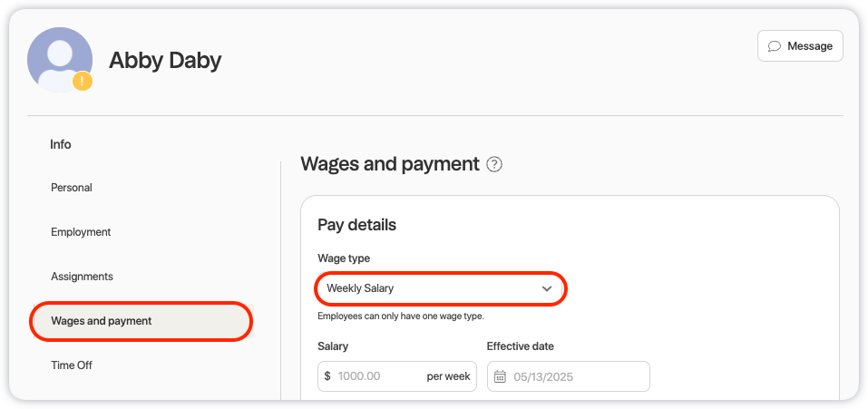Click the Info sidebar heading
The image size is (868, 409).
coord(61,144)
